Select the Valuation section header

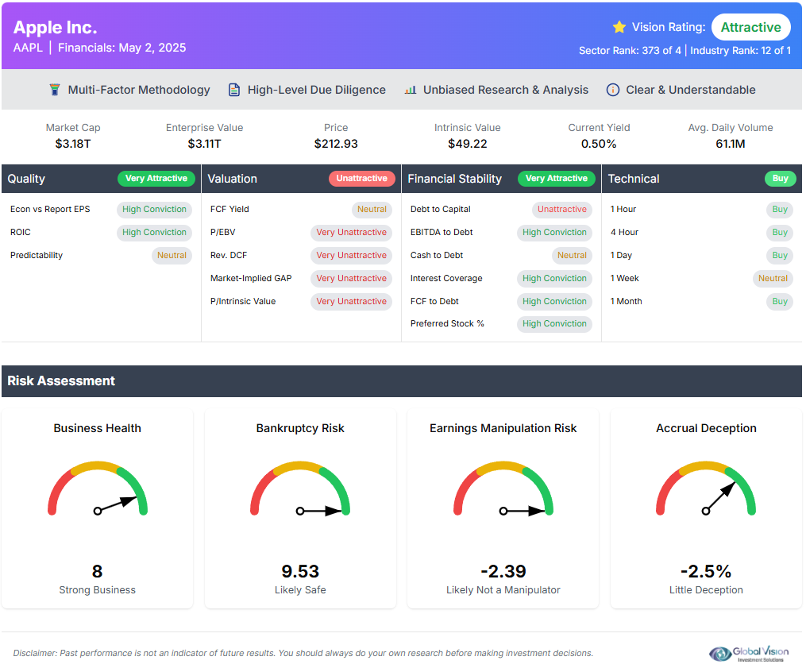tap(301, 179)
